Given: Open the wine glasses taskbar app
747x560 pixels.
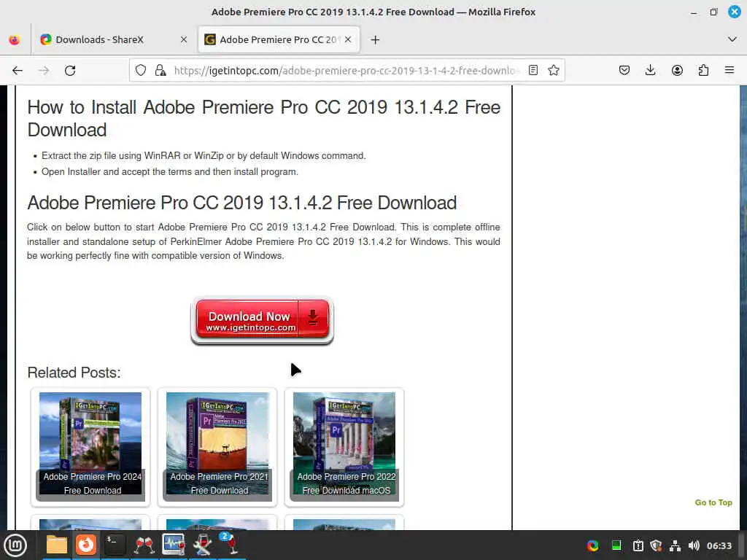Looking at the screenshot, I should click(144, 545).
